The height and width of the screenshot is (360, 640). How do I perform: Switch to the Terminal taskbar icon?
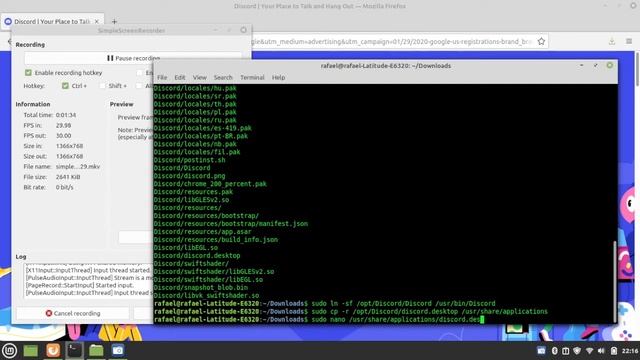click(x=74, y=350)
